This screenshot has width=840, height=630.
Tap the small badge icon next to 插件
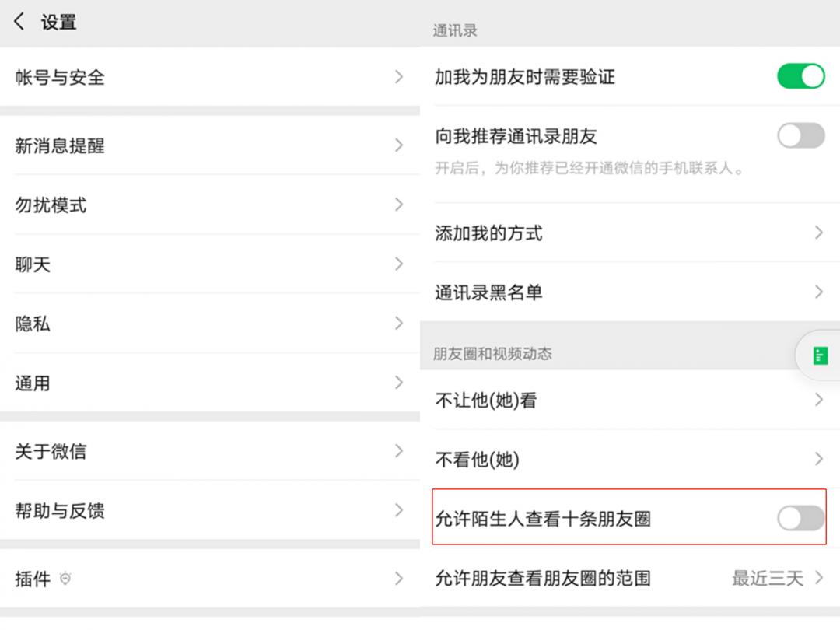(x=65, y=579)
